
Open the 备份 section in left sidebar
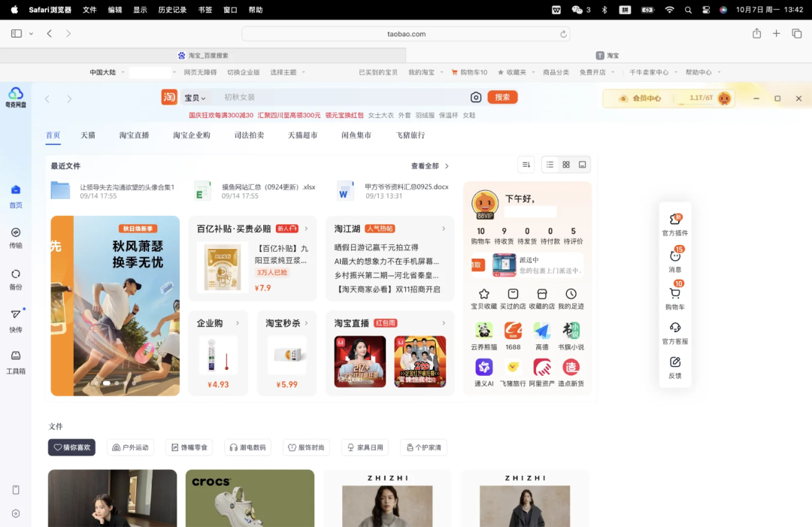coord(16,279)
